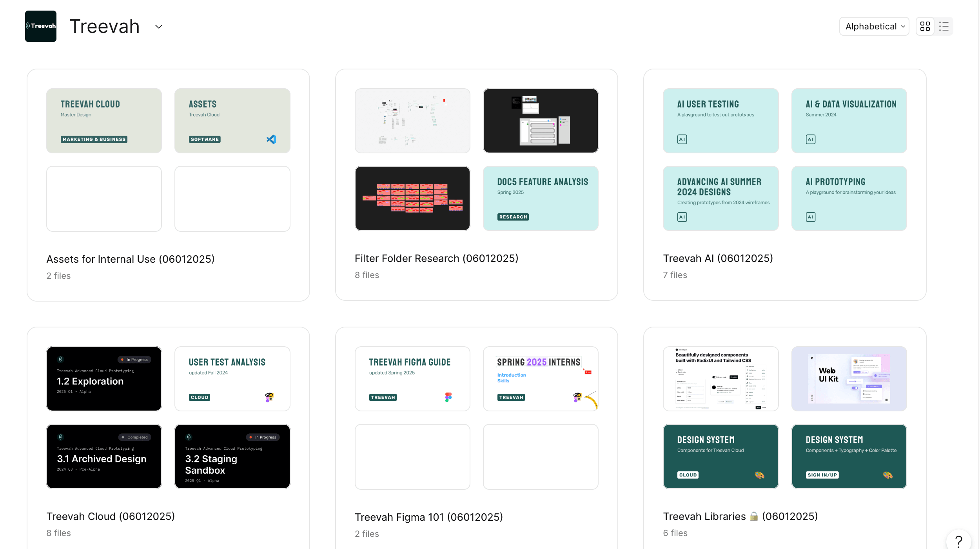Open the Assets Treevah Cloud thumbnail
Screen dimensions: 980x549
click(x=232, y=121)
